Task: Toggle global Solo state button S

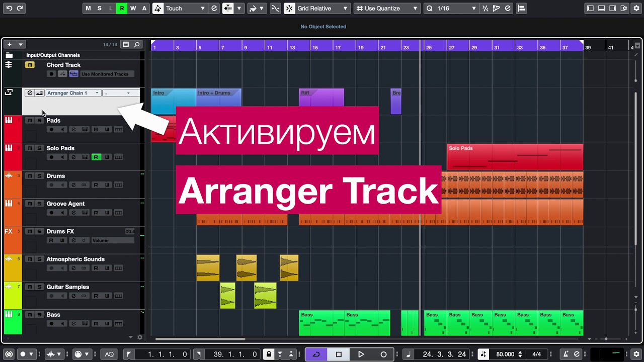Action: pos(100,9)
